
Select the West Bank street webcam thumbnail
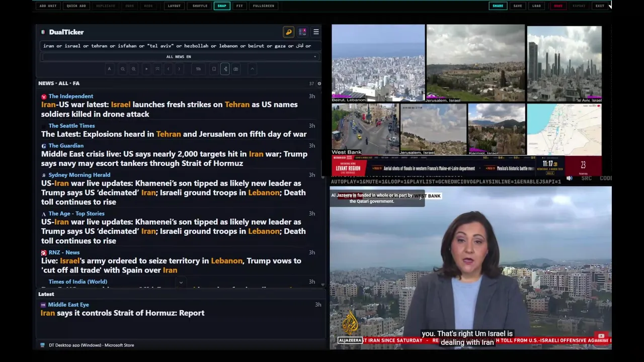click(365, 129)
